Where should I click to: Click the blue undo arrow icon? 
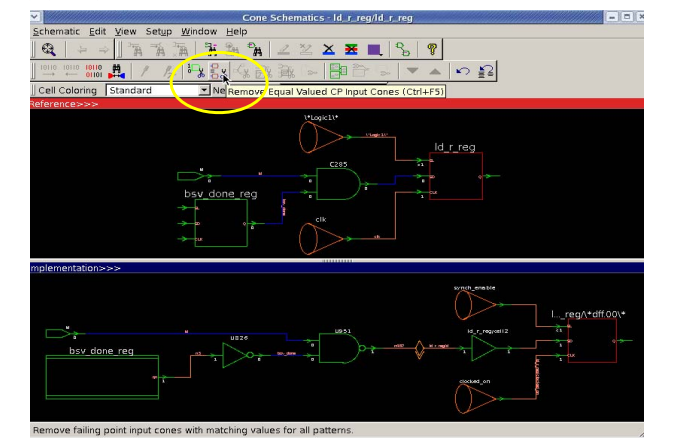pyautogui.click(x=463, y=71)
